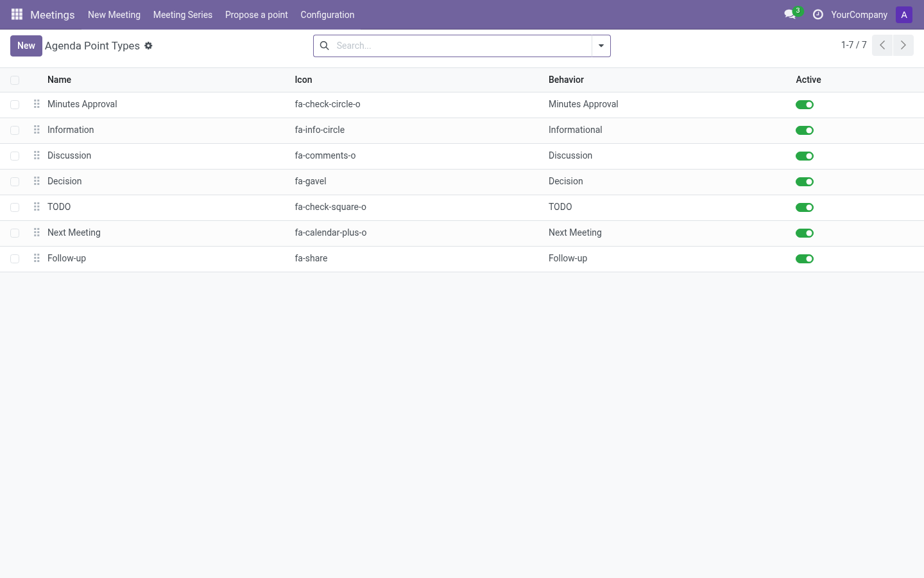Go to next page arrow
The image size is (924, 578).
pos(903,45)
